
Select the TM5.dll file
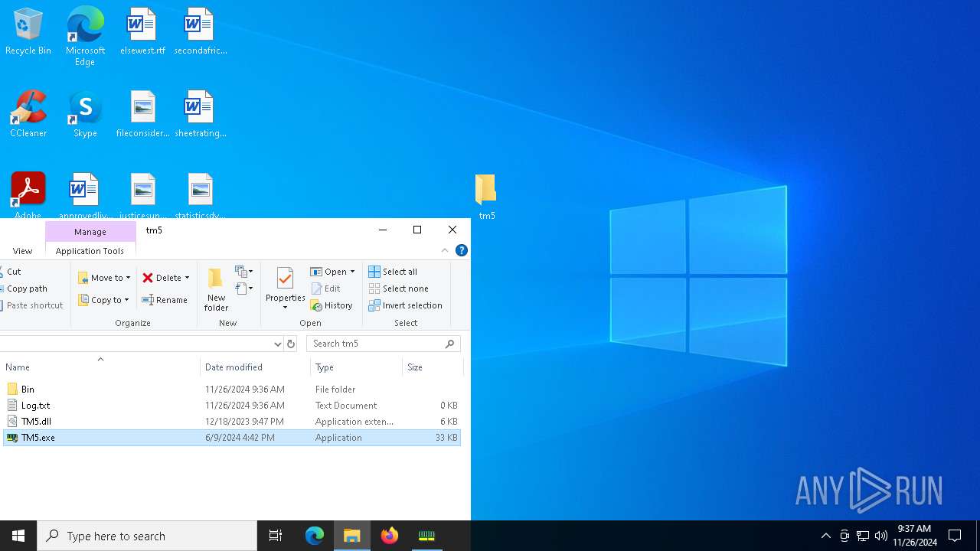[x=232, y=422]
